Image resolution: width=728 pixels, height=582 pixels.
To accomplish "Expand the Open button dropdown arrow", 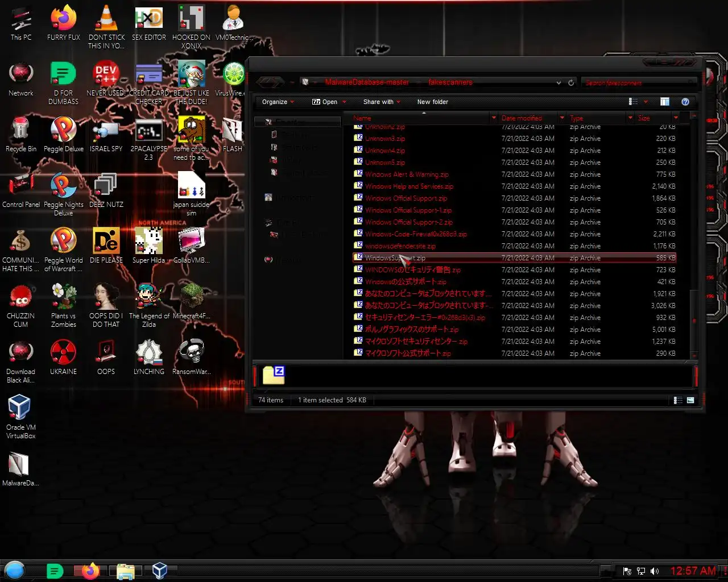I will [344, 102].
